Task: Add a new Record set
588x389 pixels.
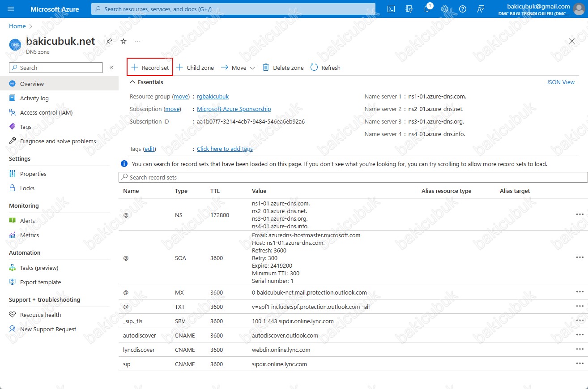Action: coord(150,68)
